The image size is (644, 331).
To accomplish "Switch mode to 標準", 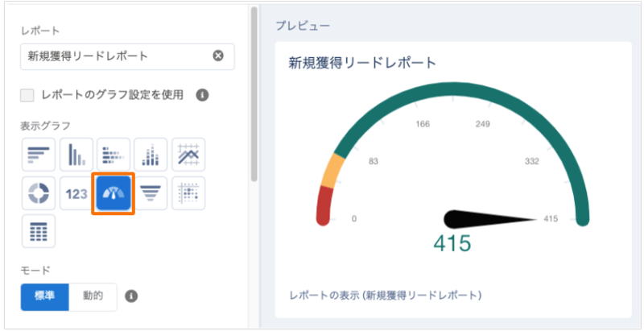I will pos(44,296).
